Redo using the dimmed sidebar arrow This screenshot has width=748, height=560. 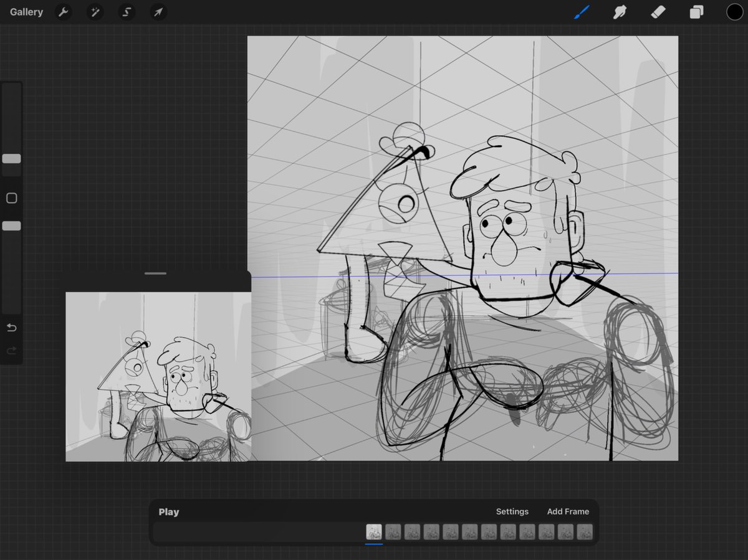[11, 351]
